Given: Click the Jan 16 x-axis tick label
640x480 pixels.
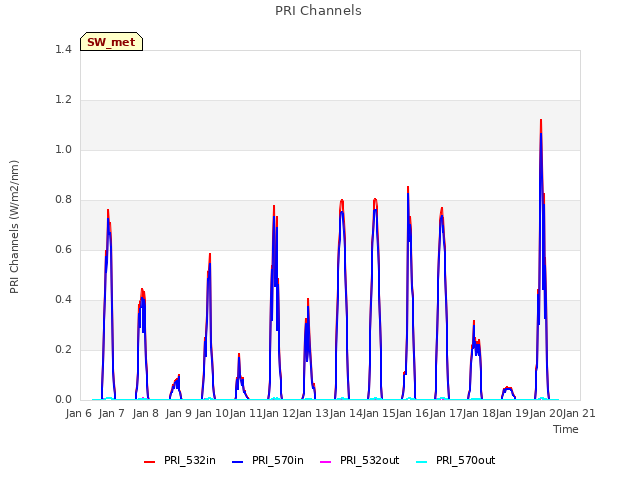Looking at the screenshot, I should (412, 413).
